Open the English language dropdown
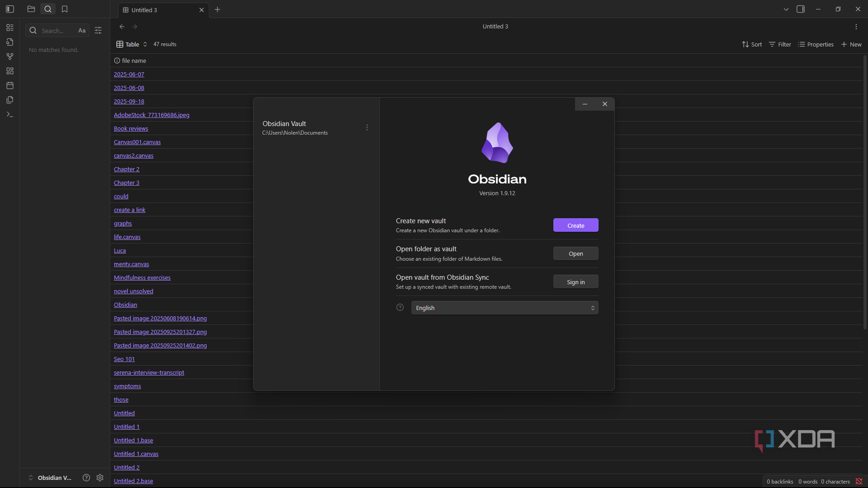Screen dimensions: 868x488 tap(504, 308)
